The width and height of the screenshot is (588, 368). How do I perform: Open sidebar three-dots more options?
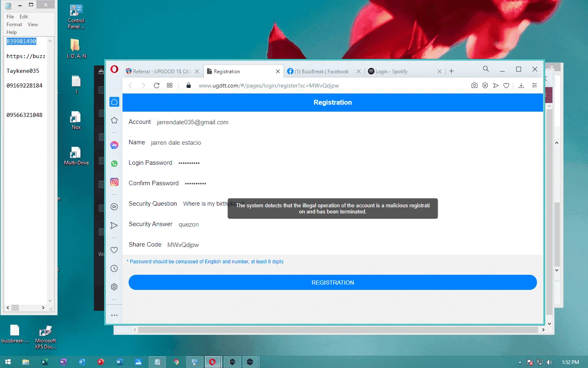[114, 315]
